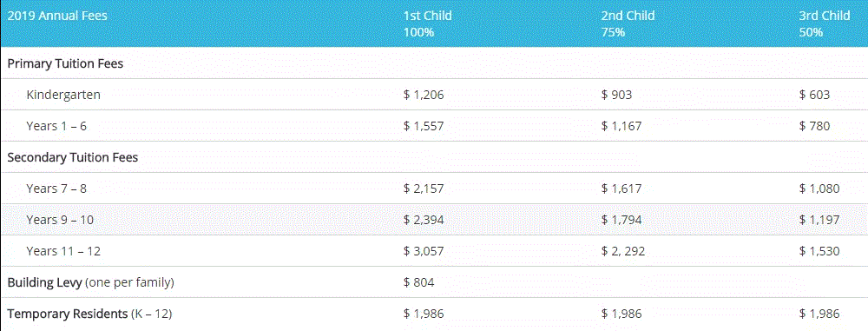The height and width of the screenshot is (331, 868).
Task: Select the $ 780 third child fee
Action: [x=814, y=127]
